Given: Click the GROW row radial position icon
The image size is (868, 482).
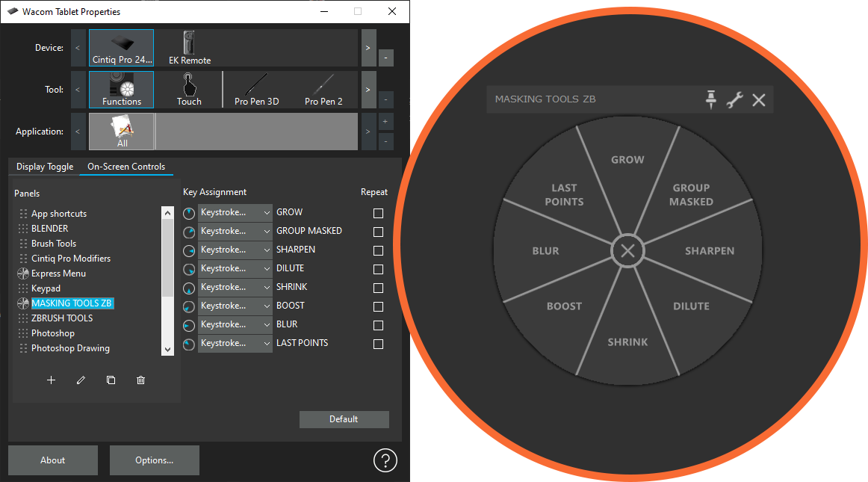Looking at the screenshot, I should (189, 213).
